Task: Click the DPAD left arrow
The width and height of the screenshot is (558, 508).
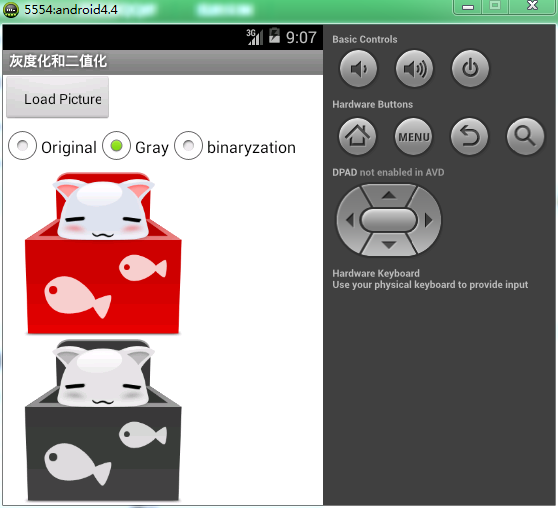Action: 349,220
